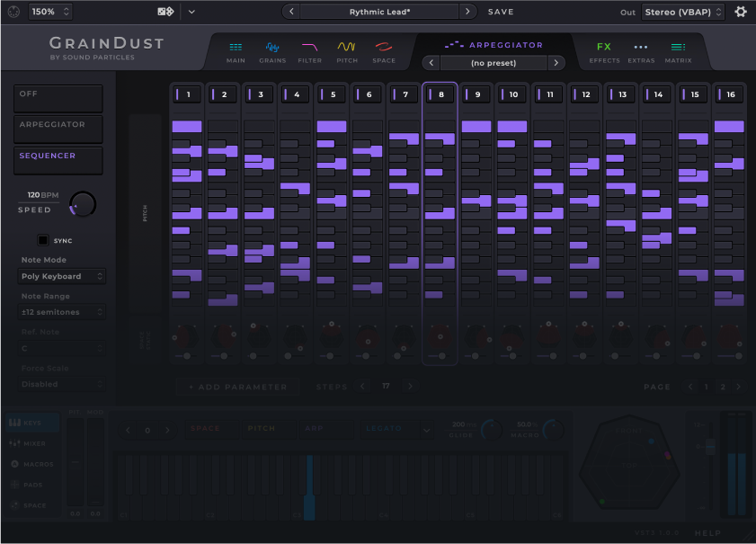Open the LEGATO mode dropdown
This screenshot has height=544, width=756.
coord(396,429)
